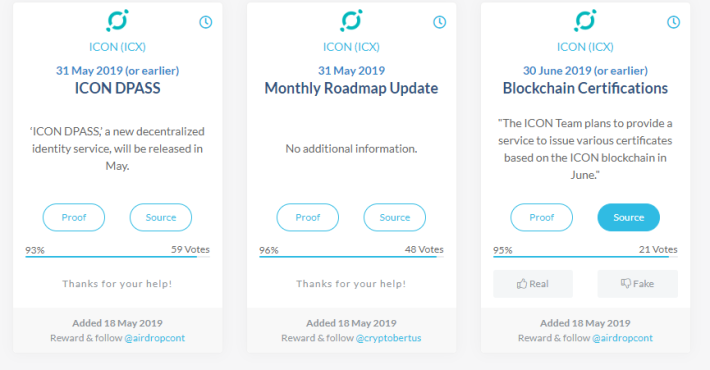Click highlighted Source button for Blockchain Certifications
The image size is (710, 370).
[628, 217]
